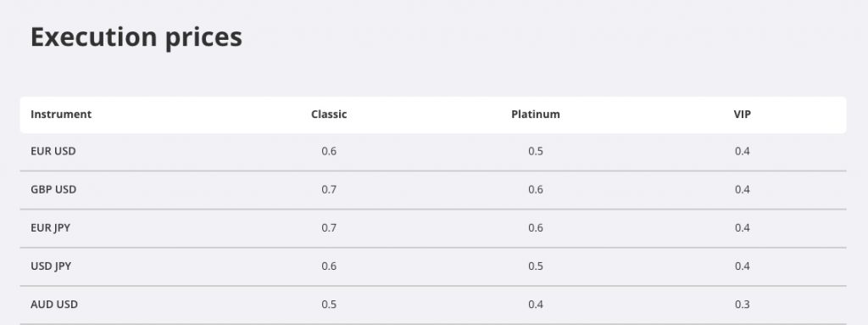
Task: Click the Instrument column header
Action: [61, 115]
